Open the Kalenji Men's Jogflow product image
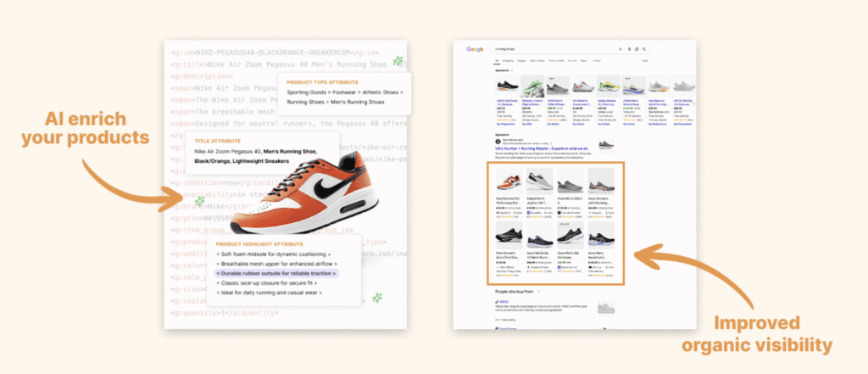 [x=539, y=181]
